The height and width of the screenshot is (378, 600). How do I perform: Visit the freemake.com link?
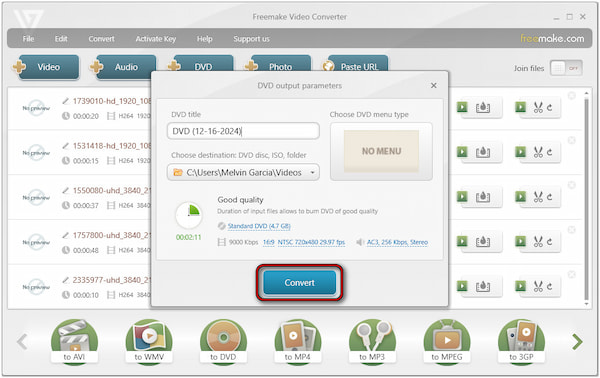(x=552, y=38)
